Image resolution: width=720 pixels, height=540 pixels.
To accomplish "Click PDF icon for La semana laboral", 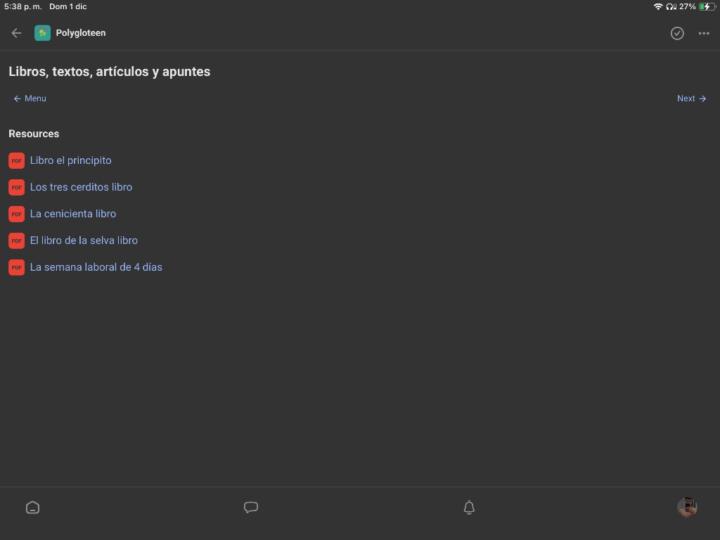I will 17,267.
